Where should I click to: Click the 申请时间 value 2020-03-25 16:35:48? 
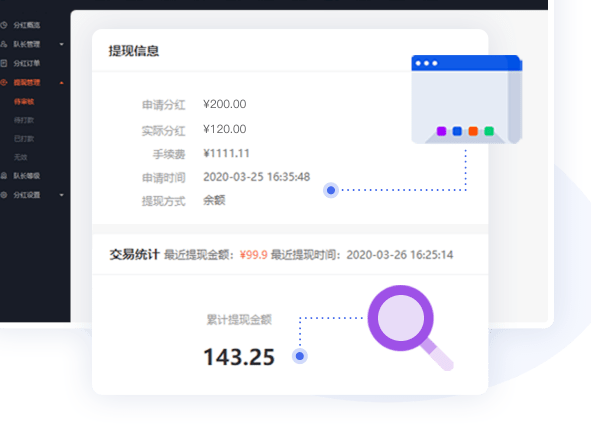coord(257,177)
